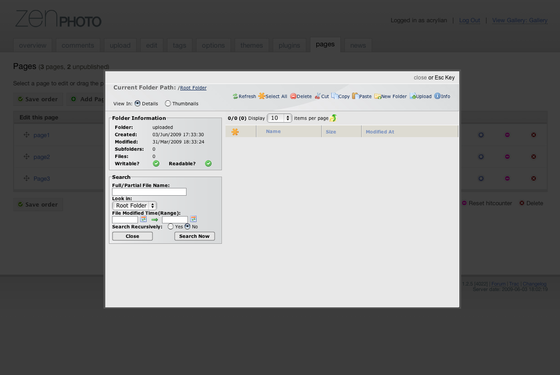This screenshot has width=560, height=375.
Task: Click the Select All star icon
Action: [261, 96]
